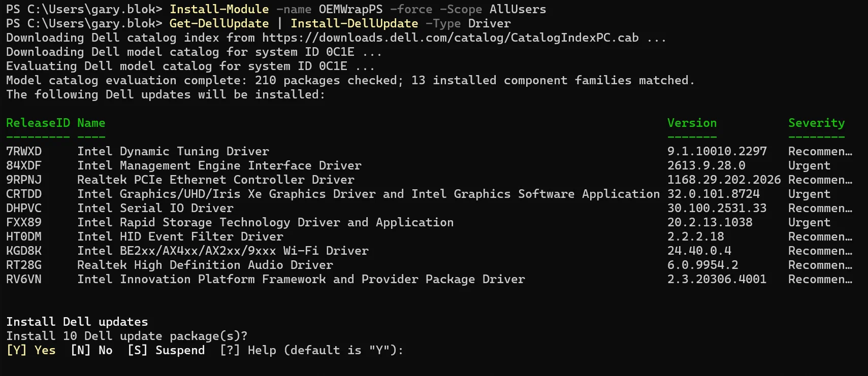Click Intel Graphics/UHD/Iris Xe Graphics Driver name
The width and height of the screenshot is (868, 376).
(x=369, y=194)
